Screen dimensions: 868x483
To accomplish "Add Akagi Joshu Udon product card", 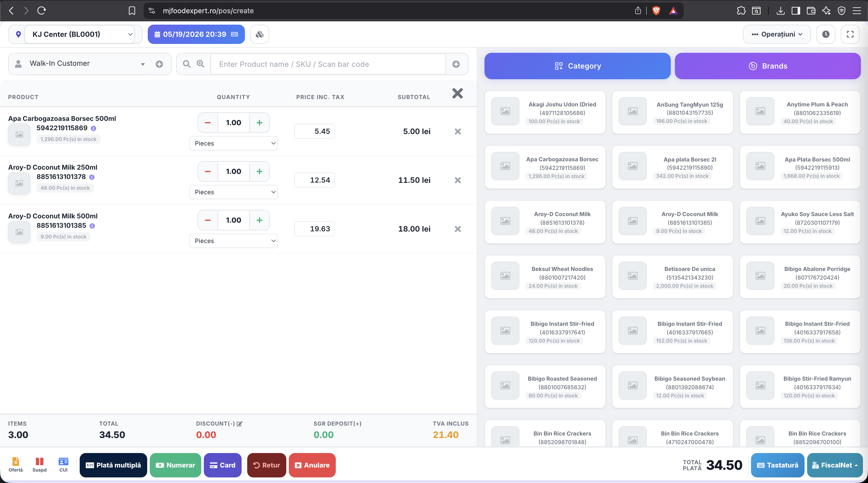I will pos(545,112).
